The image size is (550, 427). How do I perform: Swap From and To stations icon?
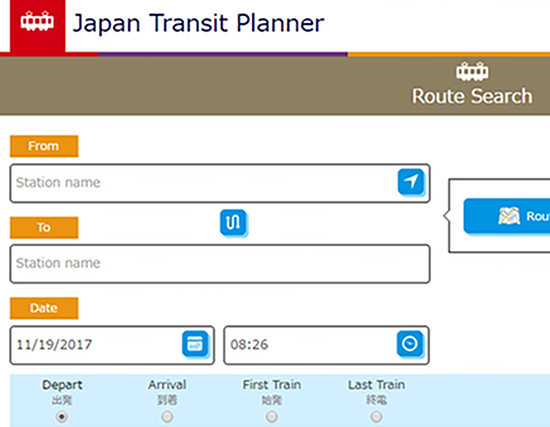pyautogui.click(x=233, y=222)
